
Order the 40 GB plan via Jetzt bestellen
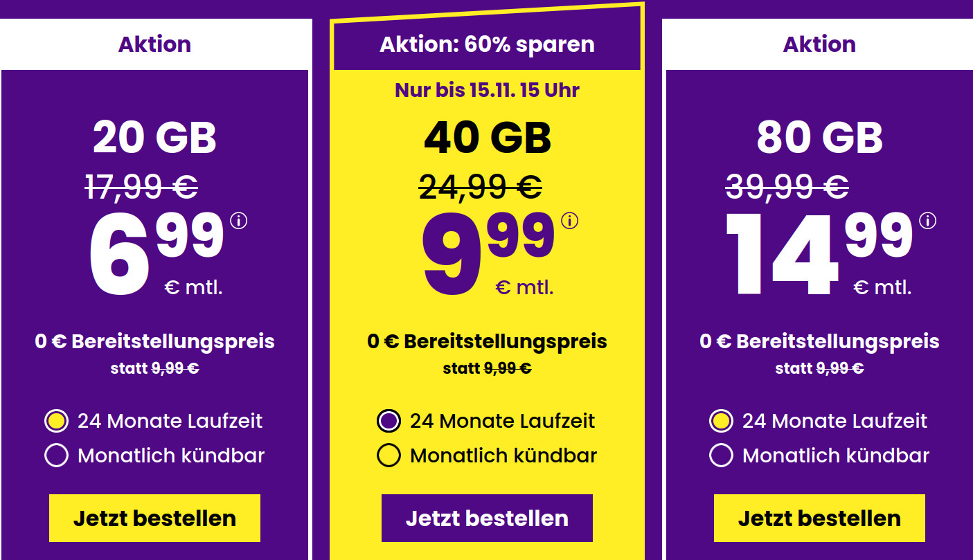(486, 518)
